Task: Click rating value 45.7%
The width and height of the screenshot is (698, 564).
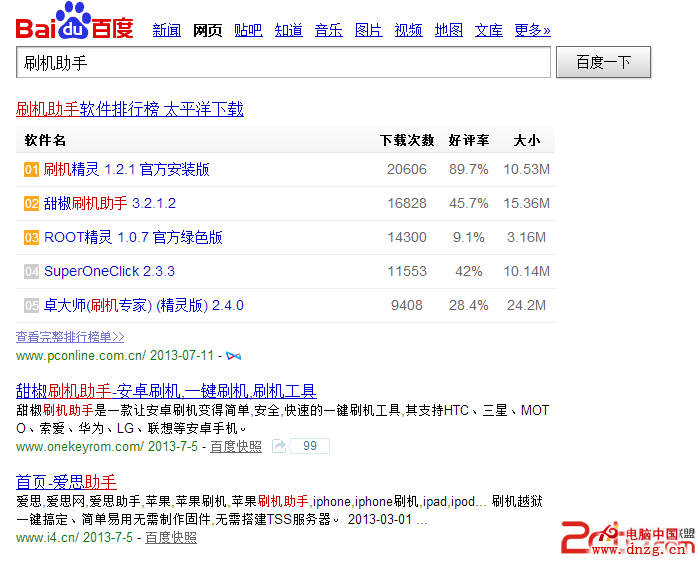Action: [469, 203]
